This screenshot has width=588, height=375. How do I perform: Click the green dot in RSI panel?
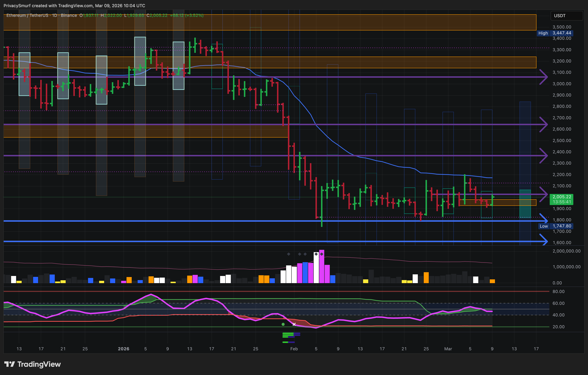pos(283,324)
